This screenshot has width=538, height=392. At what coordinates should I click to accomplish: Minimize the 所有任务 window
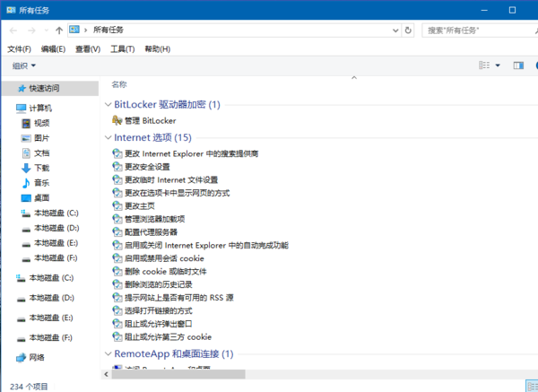[x=484, y=10]
